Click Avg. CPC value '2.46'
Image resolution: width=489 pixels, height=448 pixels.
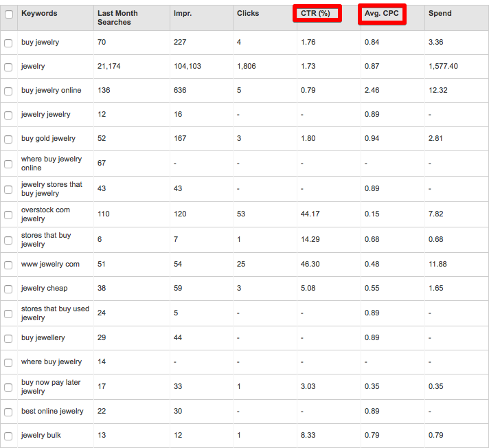point(372,91)
